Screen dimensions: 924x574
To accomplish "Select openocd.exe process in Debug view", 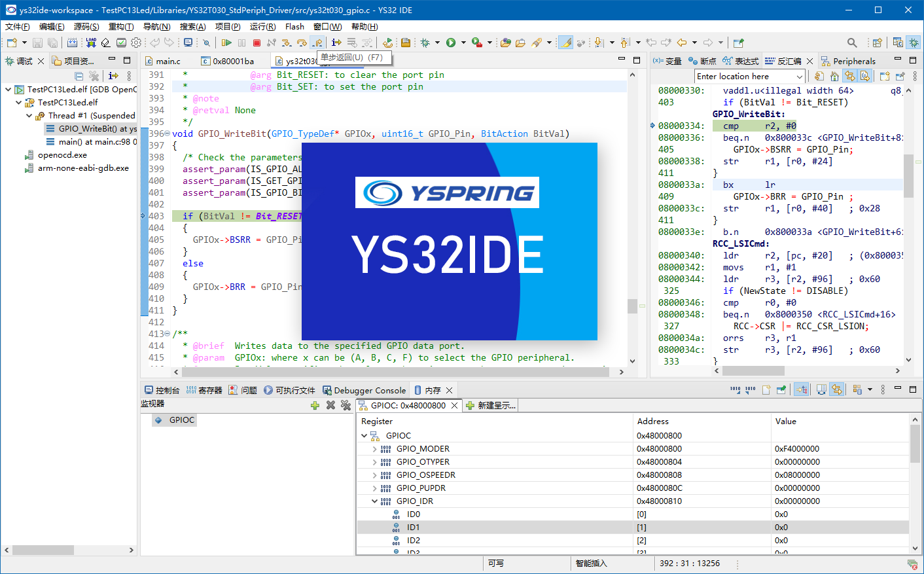I will (56, 155).
